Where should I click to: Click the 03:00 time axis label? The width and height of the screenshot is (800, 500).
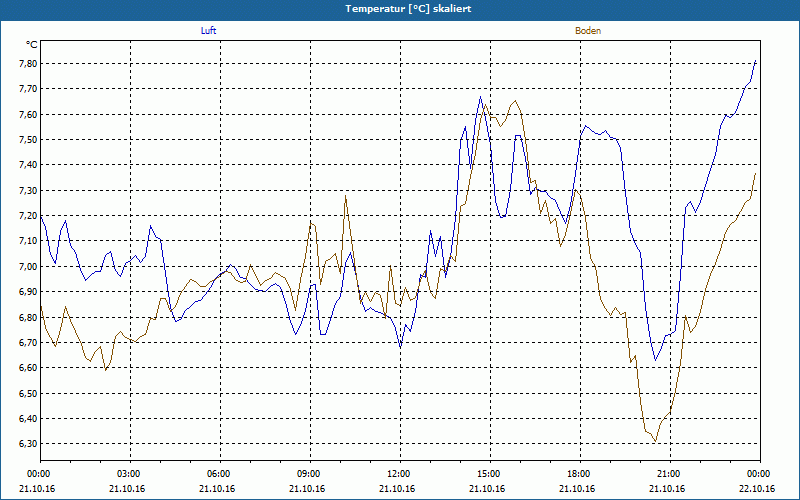point(128,474)
